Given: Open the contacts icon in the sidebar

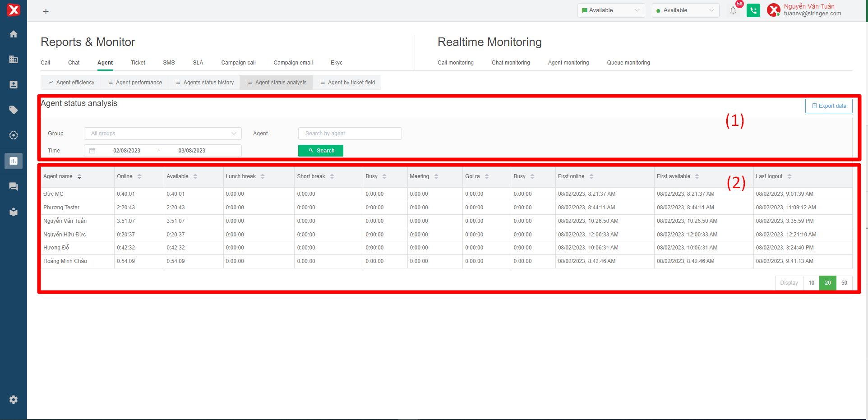Looking at the screenshot, I should tap(14, 85).
